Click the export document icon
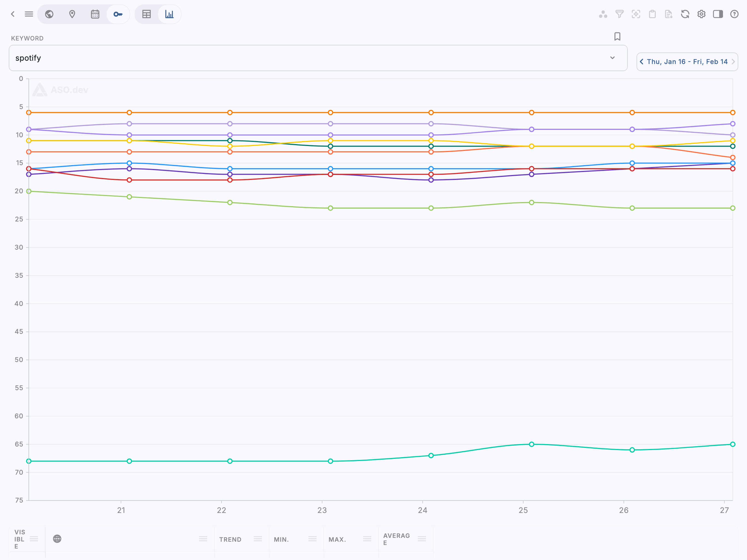The image size is (747, 560). coord(669,14)
